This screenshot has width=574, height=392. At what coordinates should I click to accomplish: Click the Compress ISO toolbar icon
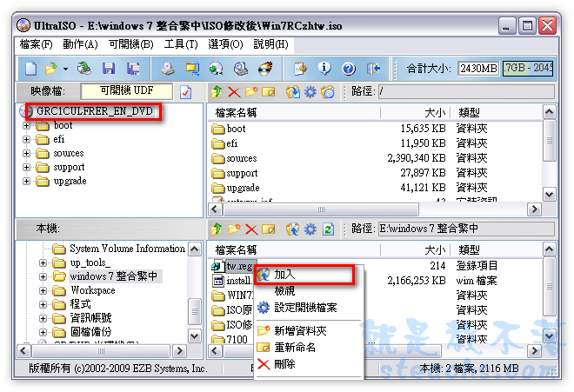coord(192,69)
